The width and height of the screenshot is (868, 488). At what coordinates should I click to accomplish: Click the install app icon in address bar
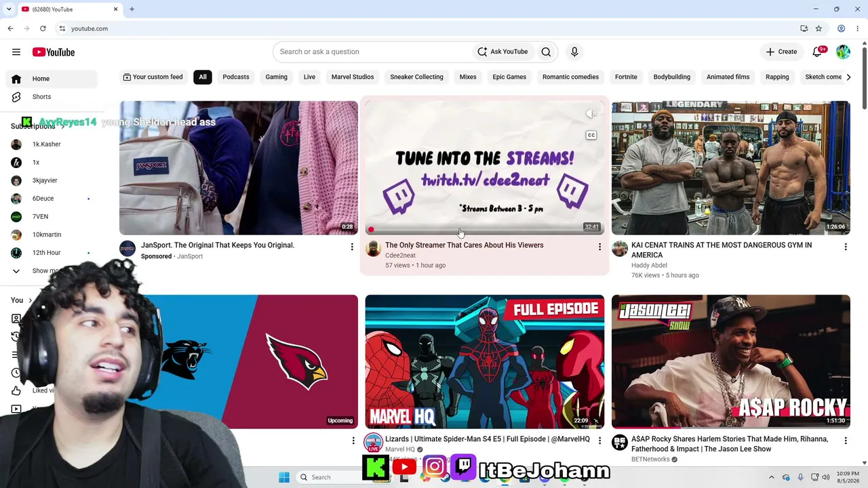pyautogui.click(x=804, y=28)
